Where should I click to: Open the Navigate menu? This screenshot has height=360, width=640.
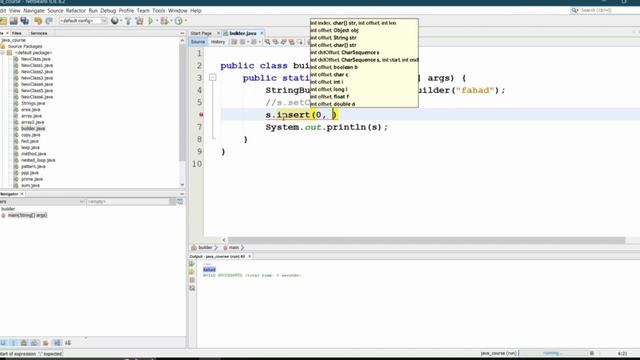(x=34, y=11)
